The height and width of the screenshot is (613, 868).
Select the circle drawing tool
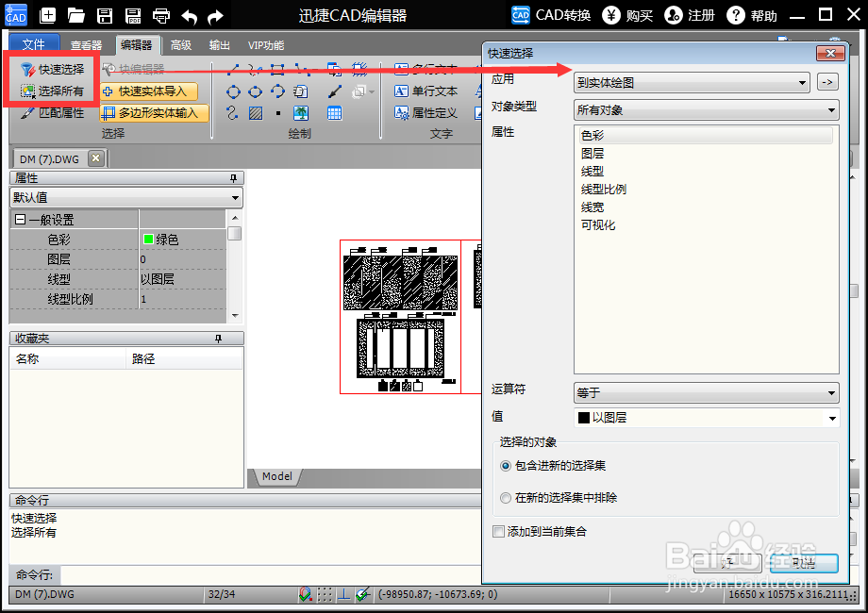coord(233,92)
